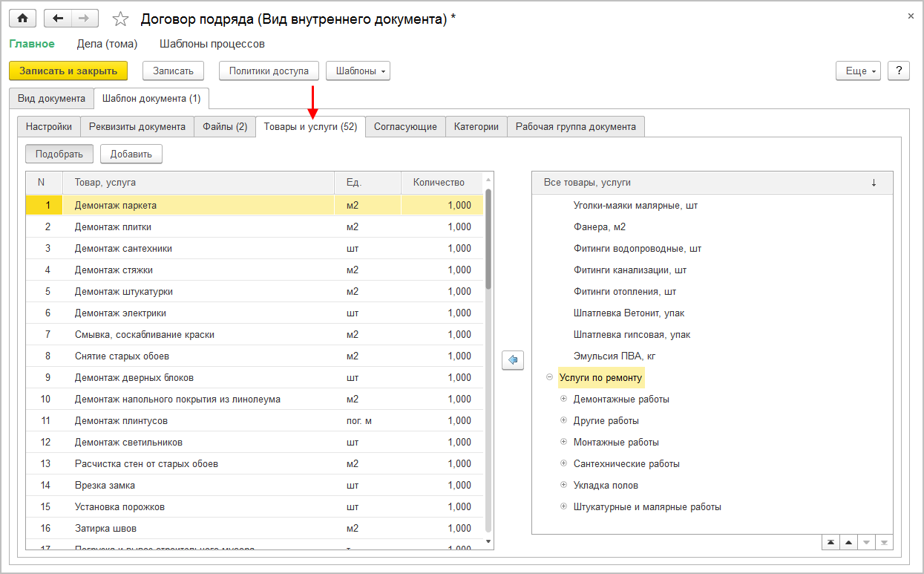Click the 'Записать и закрыть' button
Image resolution: width=924 pixels, height=574 pixels.
tap(68, 71)
